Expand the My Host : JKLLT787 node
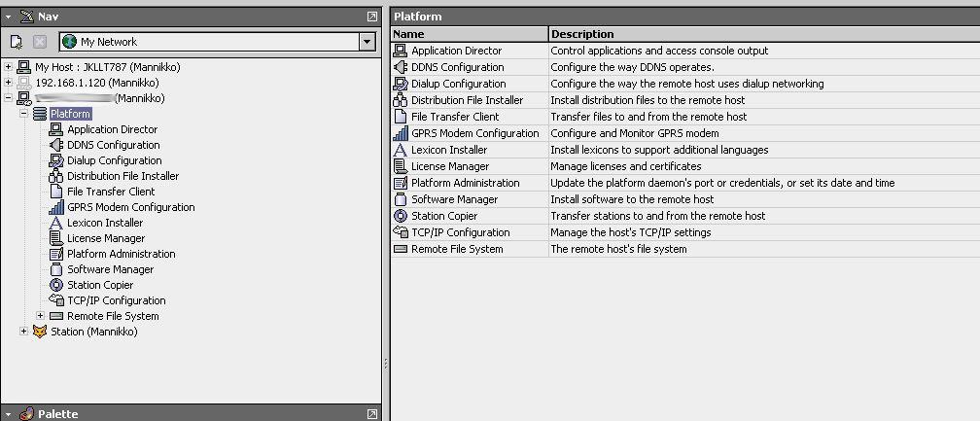This screenshot has height=421, width=980. pos(8,67)
